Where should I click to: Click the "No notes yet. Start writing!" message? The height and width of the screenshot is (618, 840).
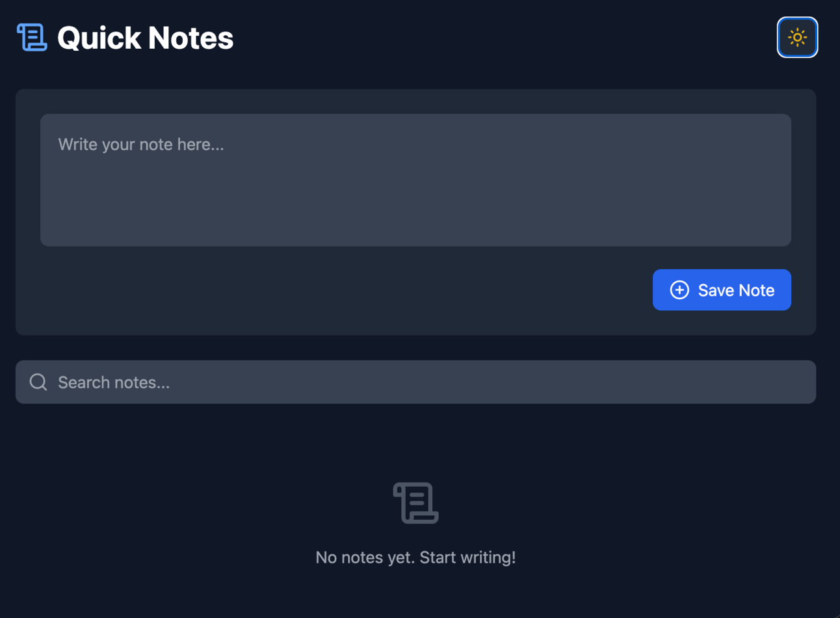click(x=415, y=558)
